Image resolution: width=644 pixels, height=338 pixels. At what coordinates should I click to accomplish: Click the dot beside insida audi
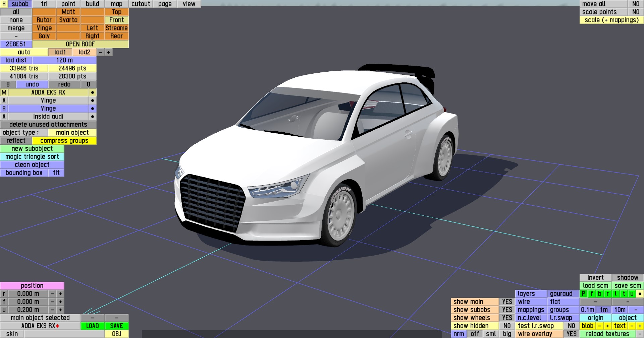pos(93,116)
